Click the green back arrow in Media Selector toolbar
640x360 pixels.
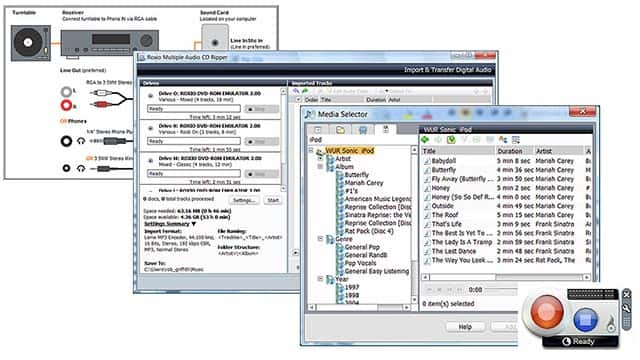[425, 140]
